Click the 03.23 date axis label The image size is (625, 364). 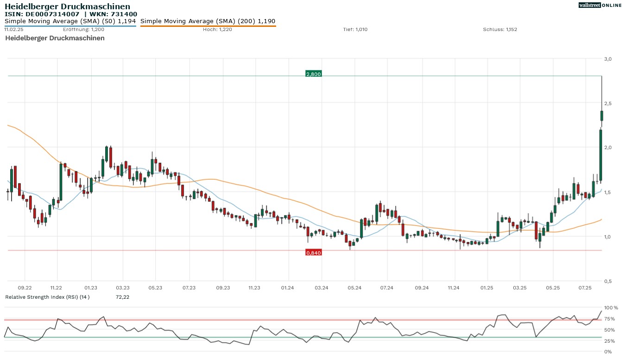coord(123,288)
